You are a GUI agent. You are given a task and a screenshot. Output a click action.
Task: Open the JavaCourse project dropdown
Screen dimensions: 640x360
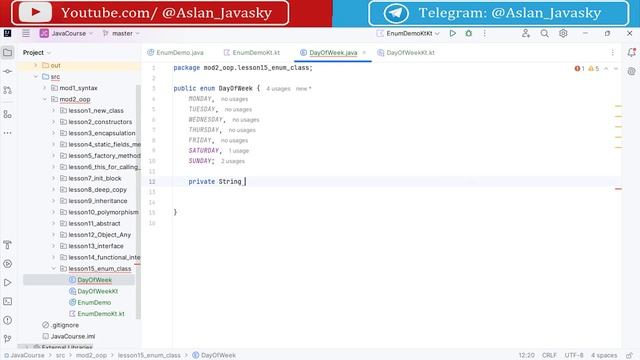(x=67, y=33)
